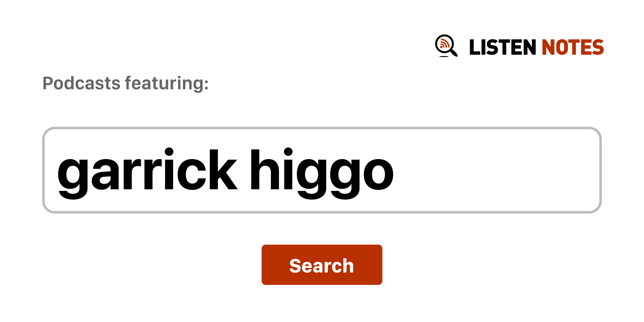Image resolution: width=644 pixels, height=322 pixels.
Task: Focus the podcast search input field
Action: [322, 170]
